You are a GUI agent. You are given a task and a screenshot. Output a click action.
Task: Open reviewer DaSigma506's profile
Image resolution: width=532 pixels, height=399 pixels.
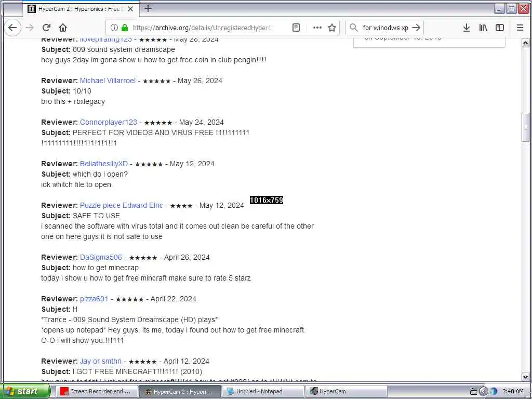click(101, 257)
